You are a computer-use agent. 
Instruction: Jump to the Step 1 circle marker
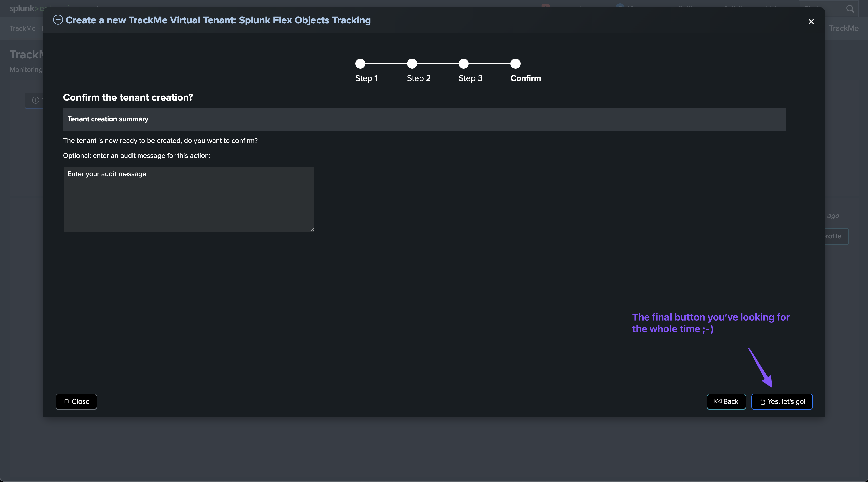pos(360,63)
